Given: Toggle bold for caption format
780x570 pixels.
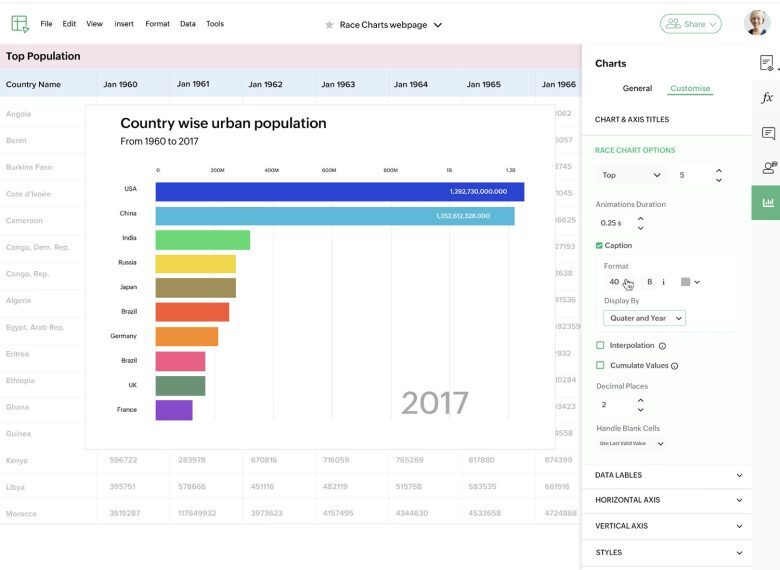Looking at the screenshot, I should coord(649,282).
